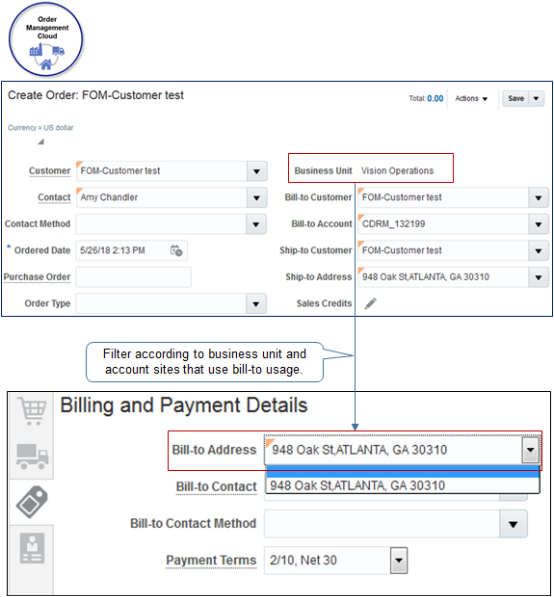The width and height of the screenshot is (554, 597).
Task: Click the Bill-to Account field CDRM_132199
Action: pos(443,224)
